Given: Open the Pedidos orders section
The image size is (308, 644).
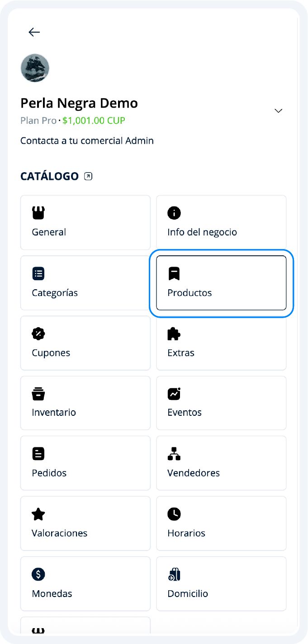Looking at the screenshot, I should click(85, 463).
